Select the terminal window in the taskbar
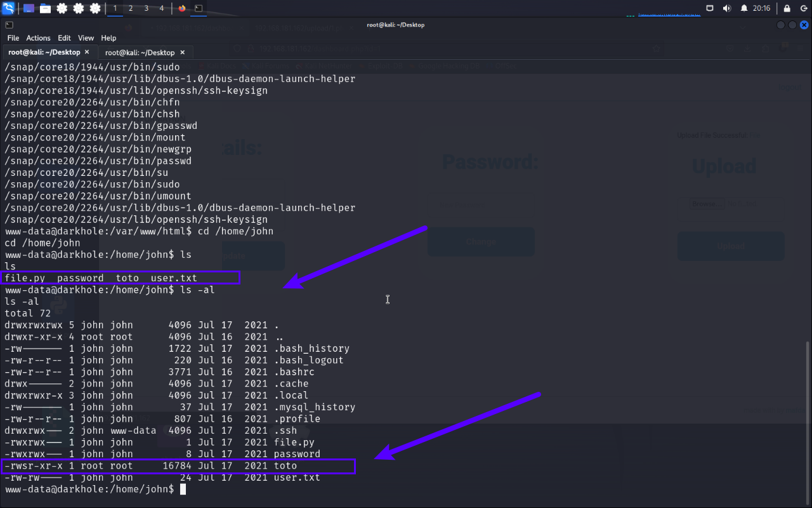 [199, 8]
